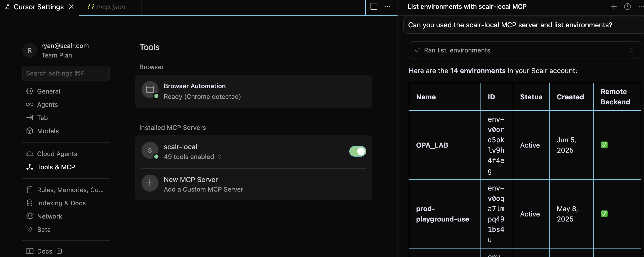Viewport: 644px width, 257px height.
Task: Open Tab settings section
Action: pos(66,118)
